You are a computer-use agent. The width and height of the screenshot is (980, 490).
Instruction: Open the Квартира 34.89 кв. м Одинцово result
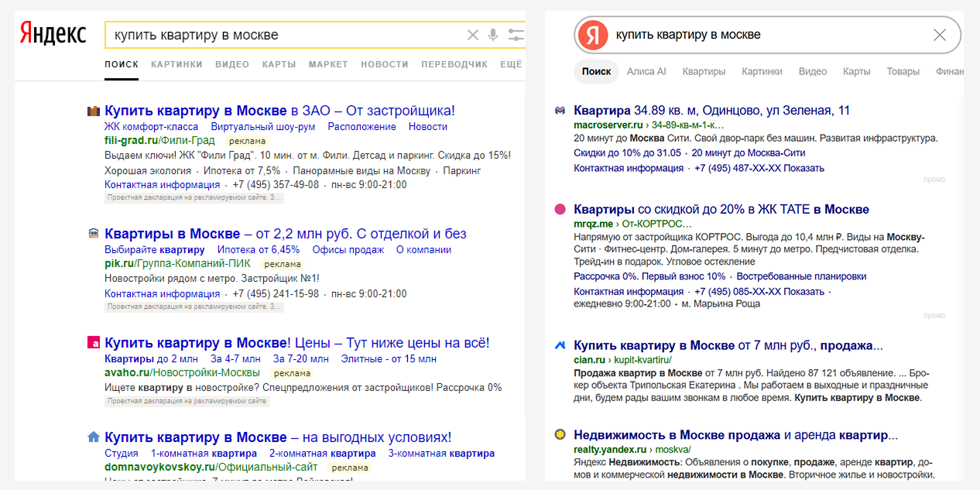pos(711,111)
